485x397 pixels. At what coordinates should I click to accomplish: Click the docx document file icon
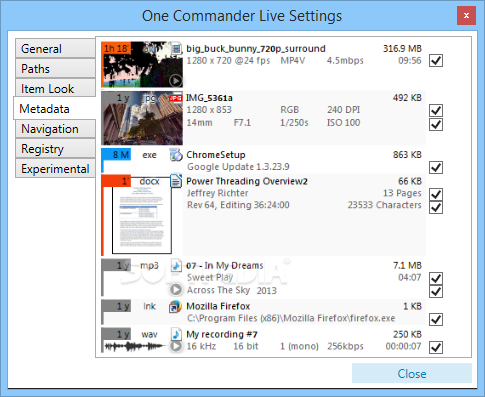[176, 181]
